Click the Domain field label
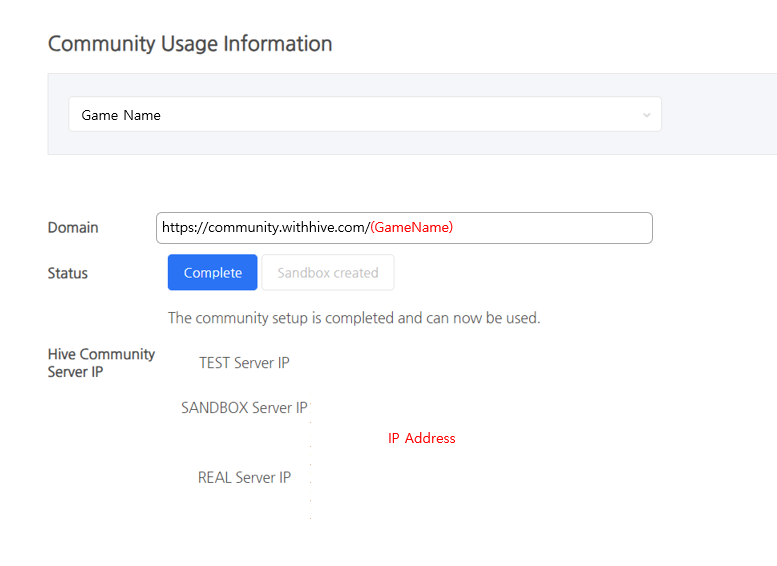This screenshot has width=777, height=566. pyautogui.click(x=73, y=227)
